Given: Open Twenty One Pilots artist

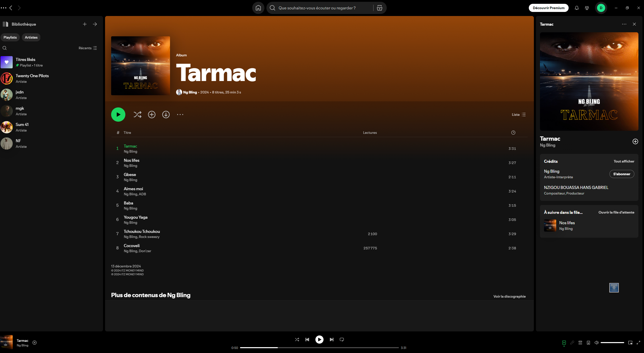Looking at the screenshot, I should point(51,78).
